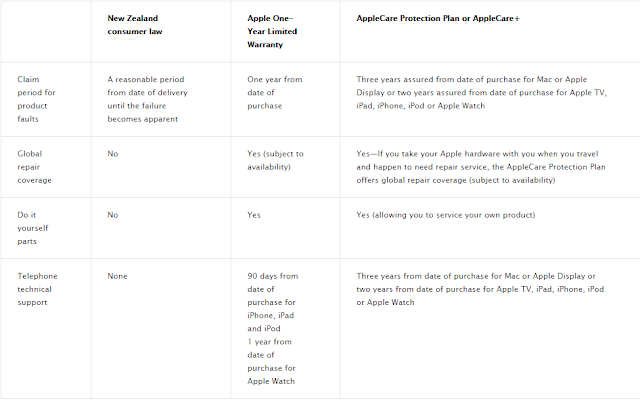
Task: Select the 'One year from date of purchase' cell
Action: [271, 90]
